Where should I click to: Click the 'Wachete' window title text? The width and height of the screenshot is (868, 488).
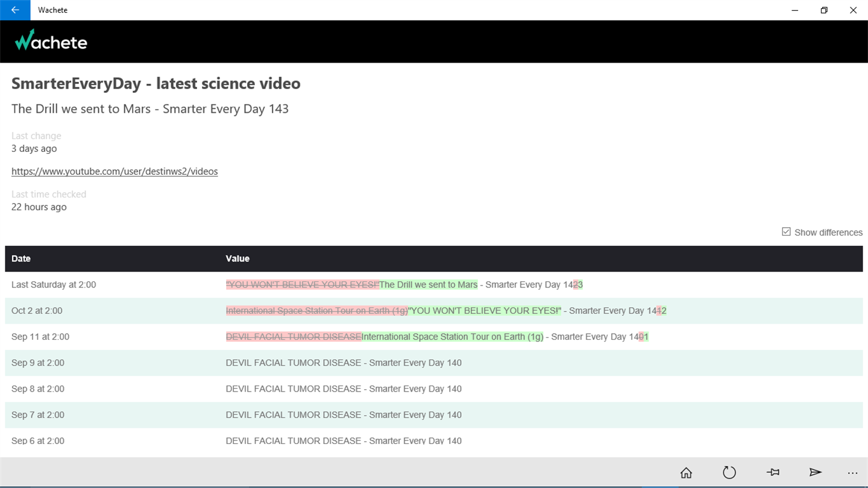(52, 10)
